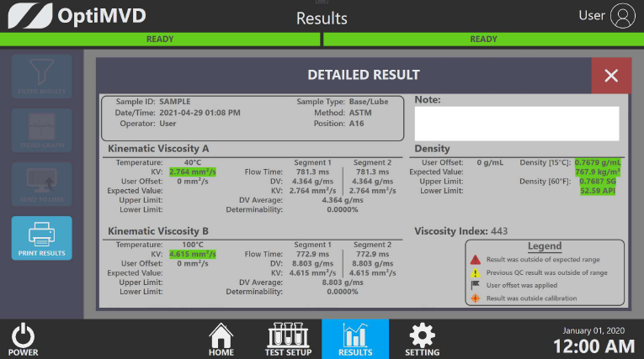Click the January 01, 2020 date
644x359 pixels.
[x=593, y=330]
